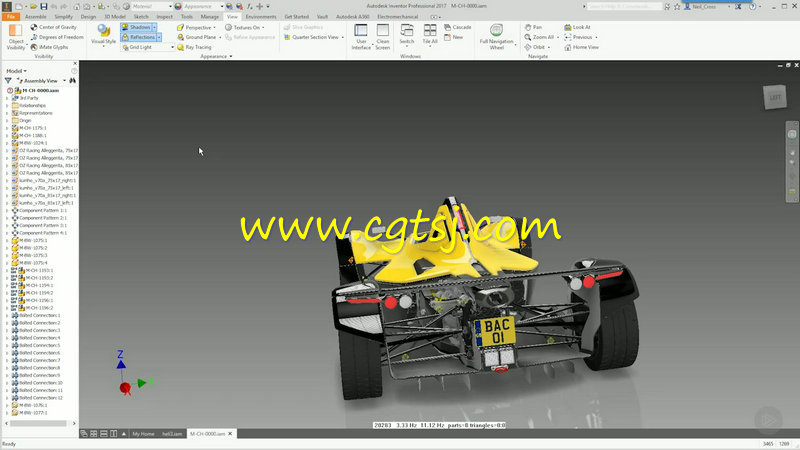Toggle Center of Gravity display
Screen dimensions: 800x450
[54, 27]
